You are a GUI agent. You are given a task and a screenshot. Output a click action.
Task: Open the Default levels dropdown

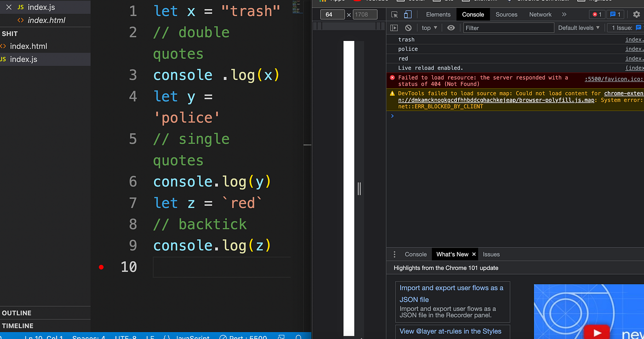pyautogui.click(x=579, y=28)
